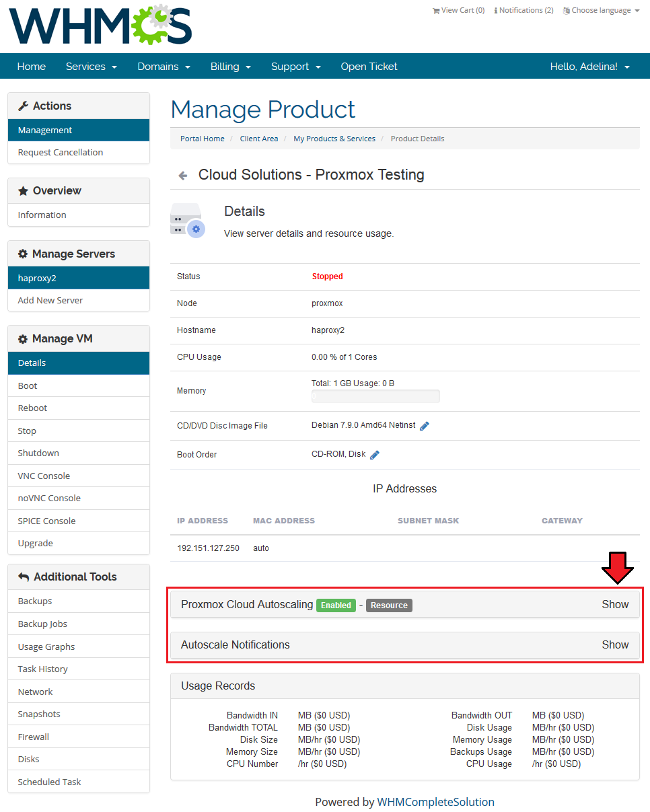650x812 pixels.
Task: Open the Choose language dropdown
Action: point(601,10)
